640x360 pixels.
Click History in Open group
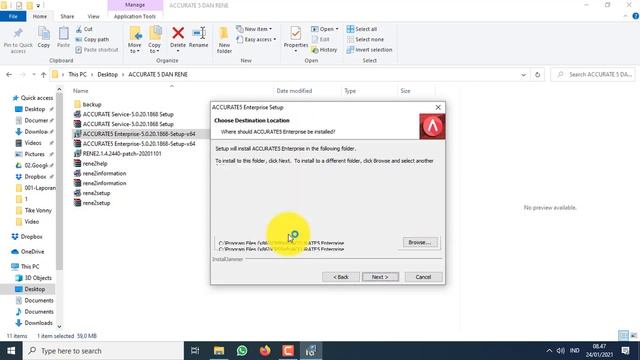point(324,49)
